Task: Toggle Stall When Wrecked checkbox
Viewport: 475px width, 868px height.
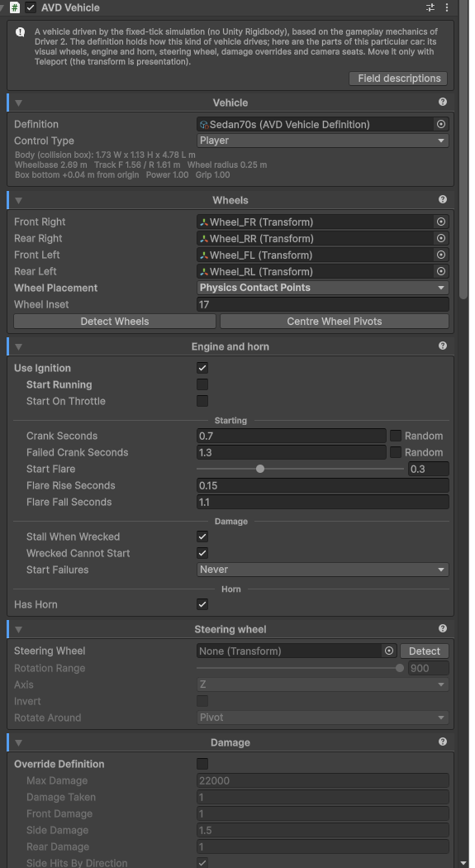Action: (202, 537)
